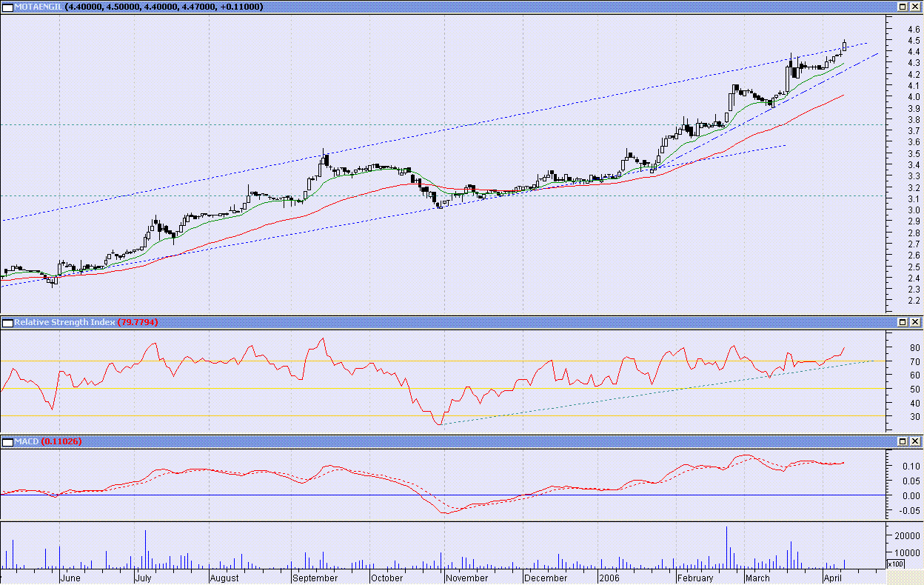The height and width of the screenshot is (585, 924).
Task: Close the MOTAENGIL price panel
Action: click(916, 7)
